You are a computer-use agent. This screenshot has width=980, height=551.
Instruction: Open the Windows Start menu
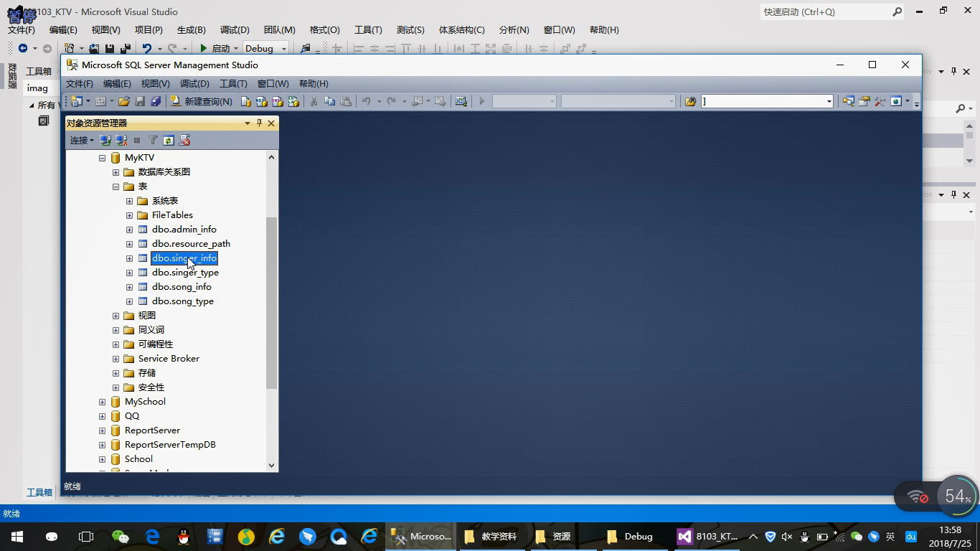coord(17,536)
